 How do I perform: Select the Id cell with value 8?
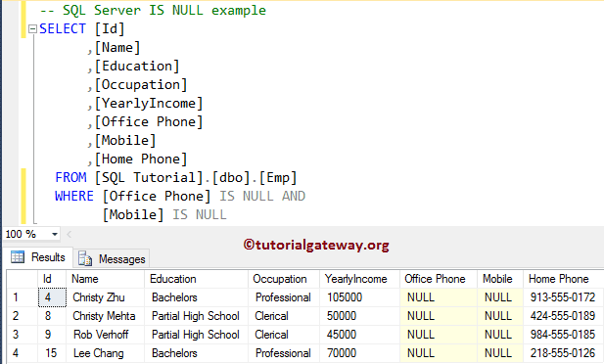pyautogui.click(x=52, y=316)
